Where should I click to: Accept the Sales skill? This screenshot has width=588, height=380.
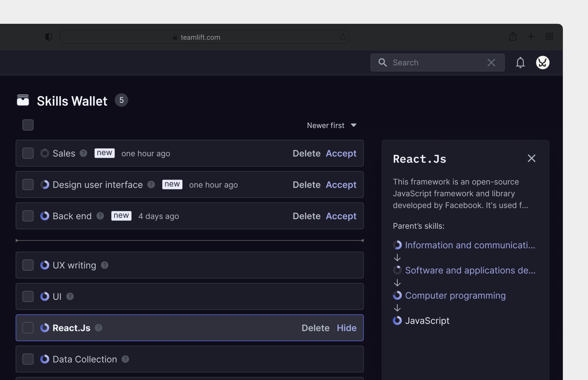pyautogui.click(x=341, y=153)
